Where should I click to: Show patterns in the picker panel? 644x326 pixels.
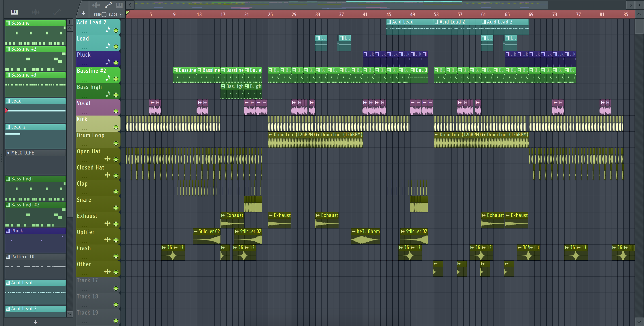pos(14,12)
